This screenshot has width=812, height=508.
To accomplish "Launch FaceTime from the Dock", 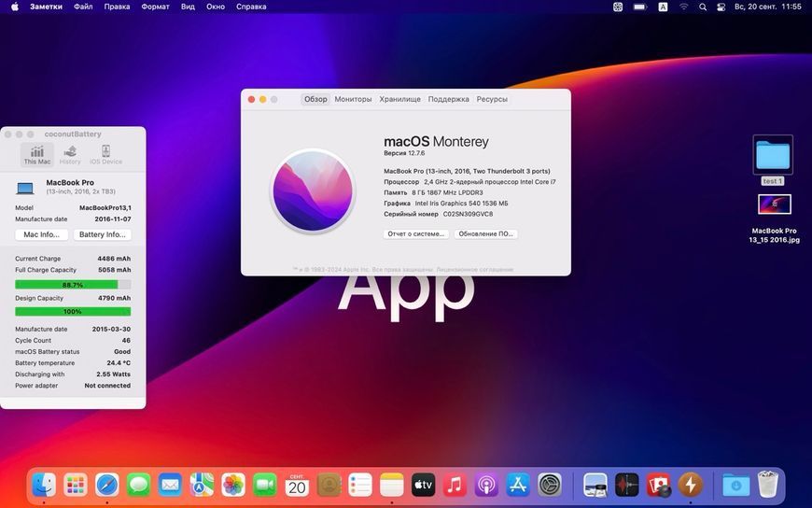I will pos(265,486).
